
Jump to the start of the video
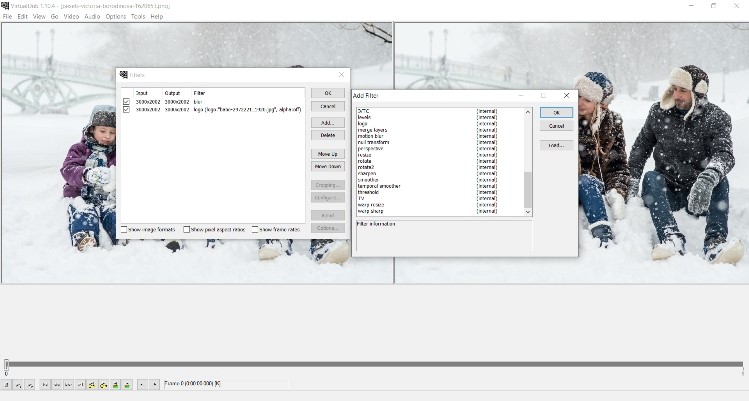45,384
